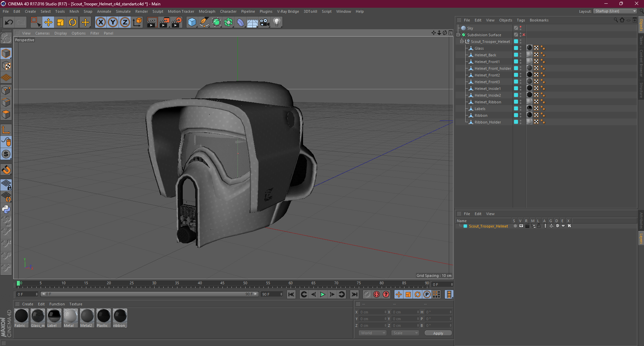Select the Scale tool icon
644x346 pixels.
point(60,22)
